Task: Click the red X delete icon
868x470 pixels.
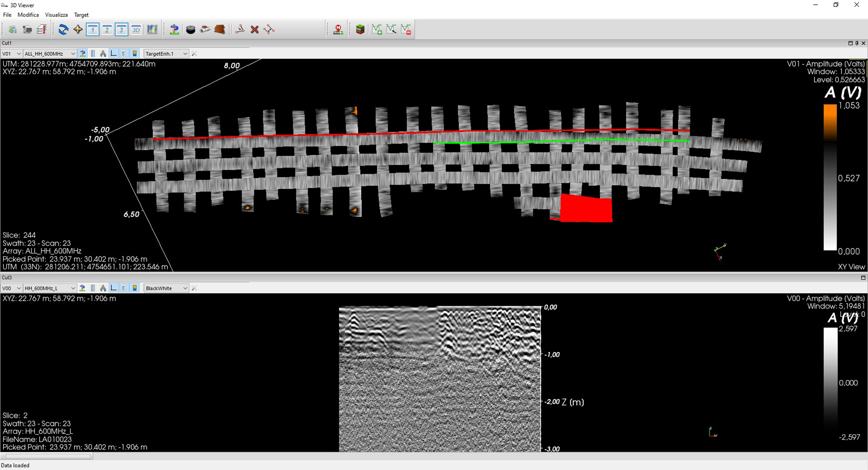Action: point(255,30)
